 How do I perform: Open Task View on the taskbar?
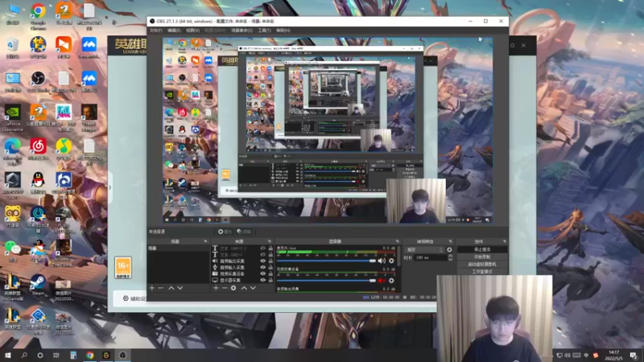coord(56,355)
